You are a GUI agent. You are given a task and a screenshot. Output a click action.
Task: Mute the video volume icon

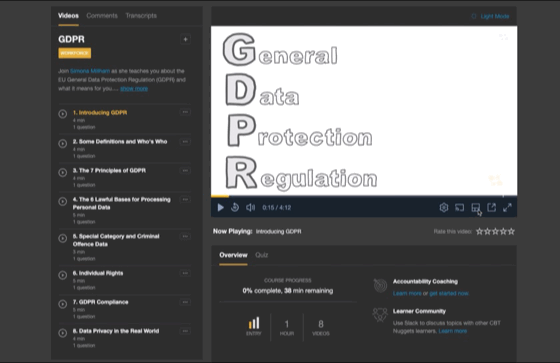click(250, 208)
